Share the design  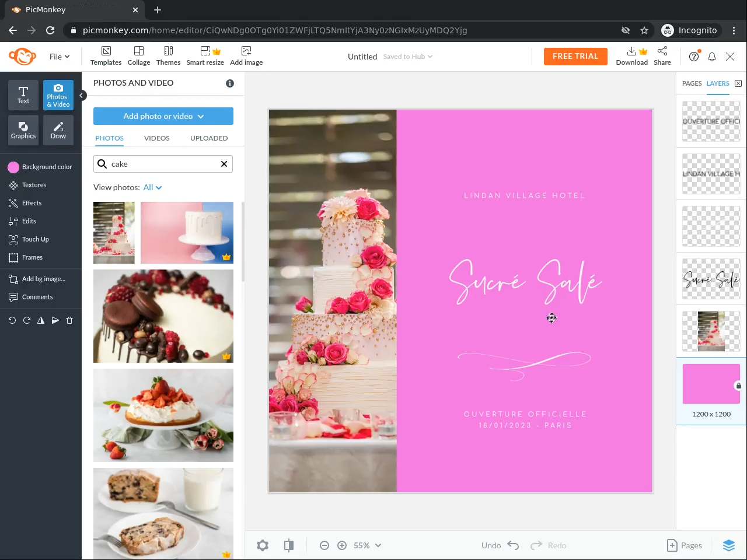pos(662,56)
